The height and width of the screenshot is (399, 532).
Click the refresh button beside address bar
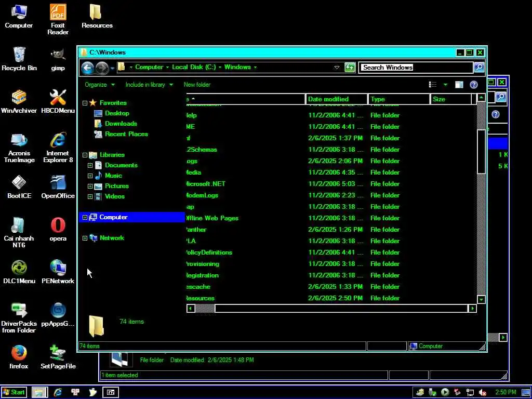350,67
